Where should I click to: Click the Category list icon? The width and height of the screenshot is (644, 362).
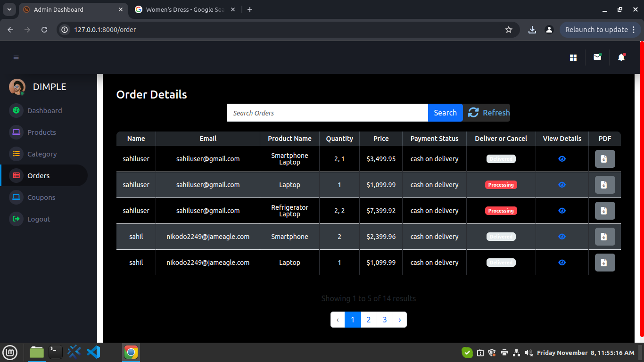(x=16, y=154)
